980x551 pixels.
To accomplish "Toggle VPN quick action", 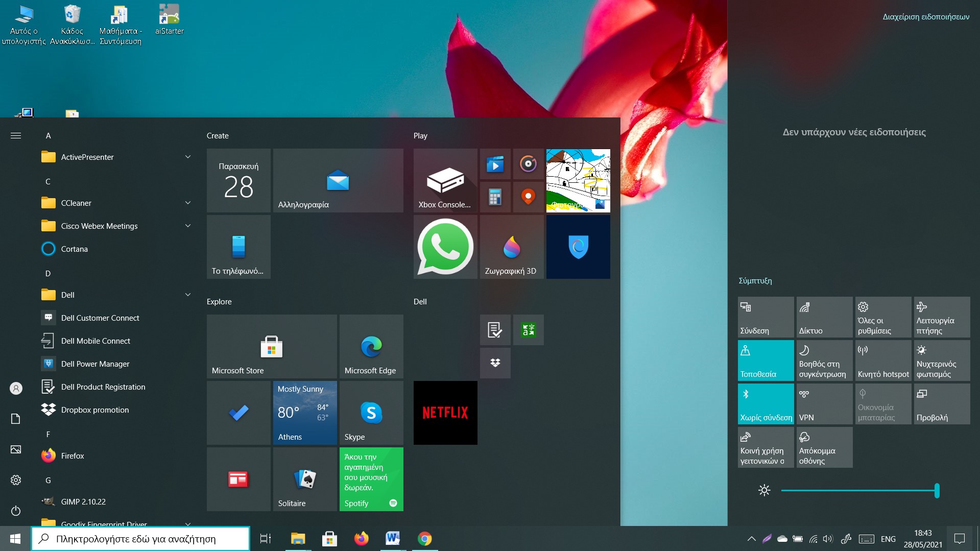I will tap(824, 404).
